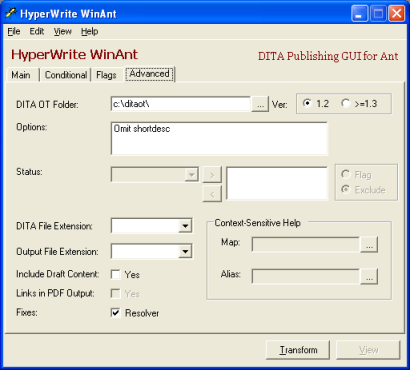Toggle Links in PDF Output checkbox
This screenshot has width=410, height=370.
point(116,294)
